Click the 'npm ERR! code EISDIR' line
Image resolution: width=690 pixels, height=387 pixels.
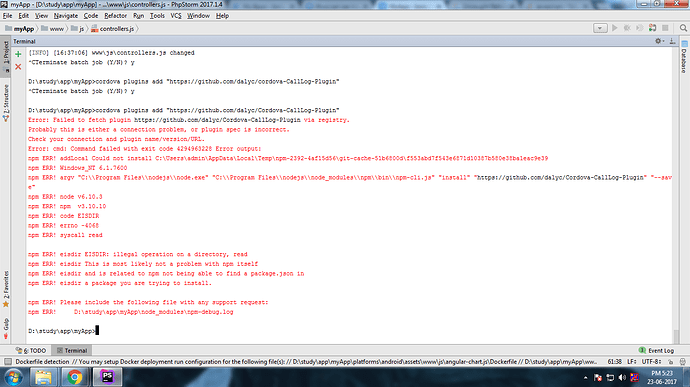pos(64,216)
